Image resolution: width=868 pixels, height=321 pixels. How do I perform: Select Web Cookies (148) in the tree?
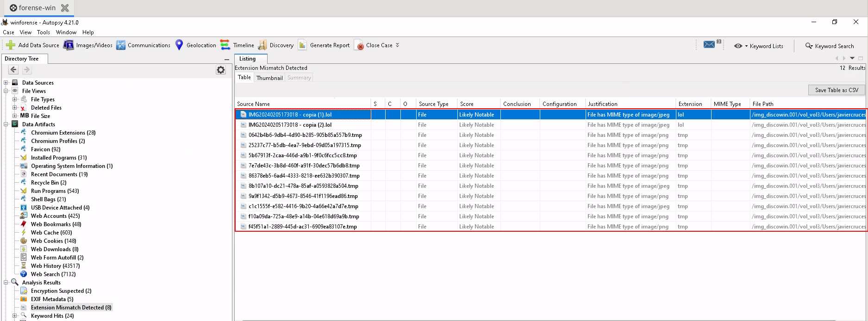[53, 241]
